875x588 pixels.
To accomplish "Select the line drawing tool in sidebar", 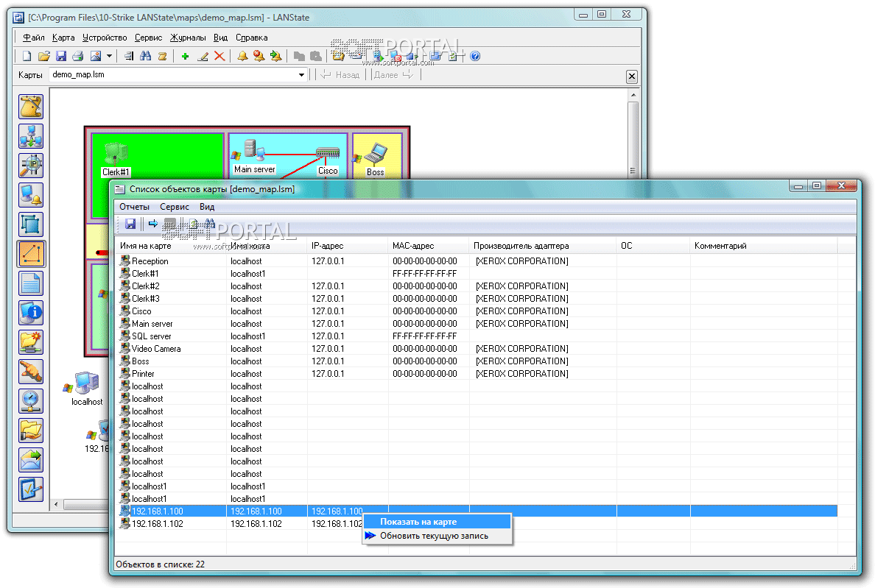I will (x=31, y=254).
